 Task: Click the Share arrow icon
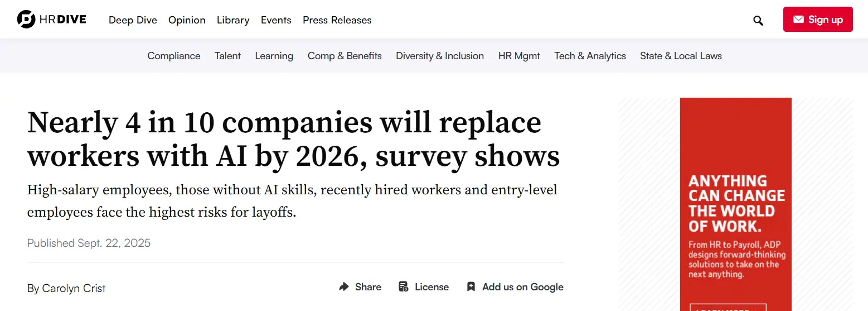(x=344, y=287)
